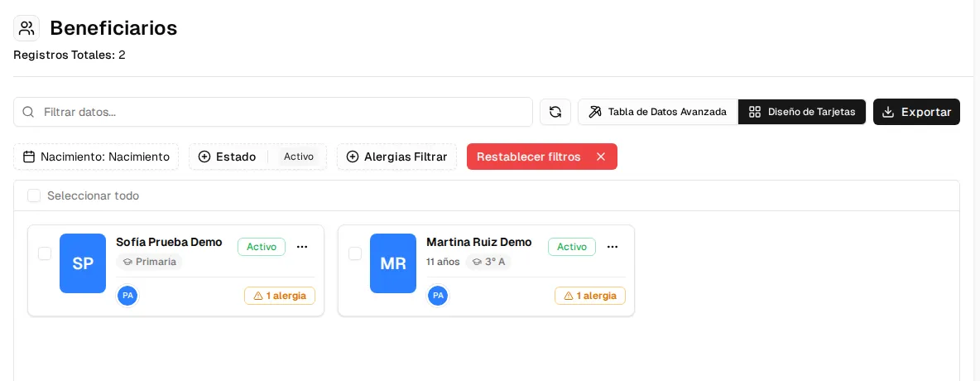Click the Seleccionar todo label
Image resolution: width=980 pixels, height=381 pixels.
click(94, 195)
